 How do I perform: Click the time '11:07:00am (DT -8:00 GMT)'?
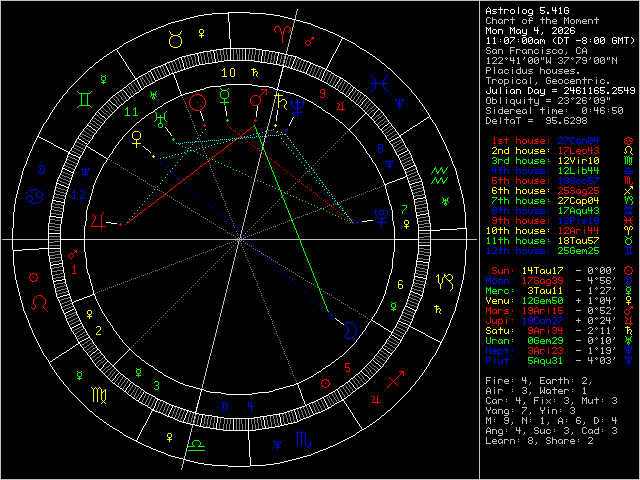pos(560,41)
